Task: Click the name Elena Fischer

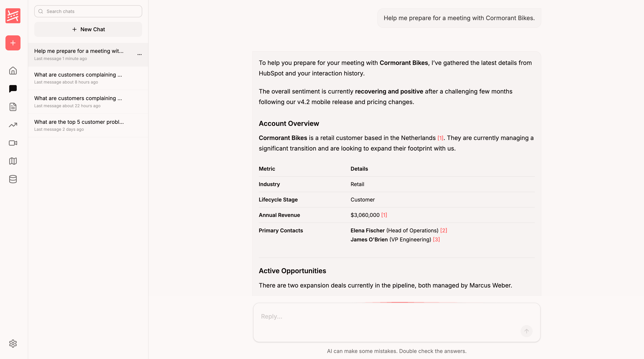Action: click(x=368, y=230)
